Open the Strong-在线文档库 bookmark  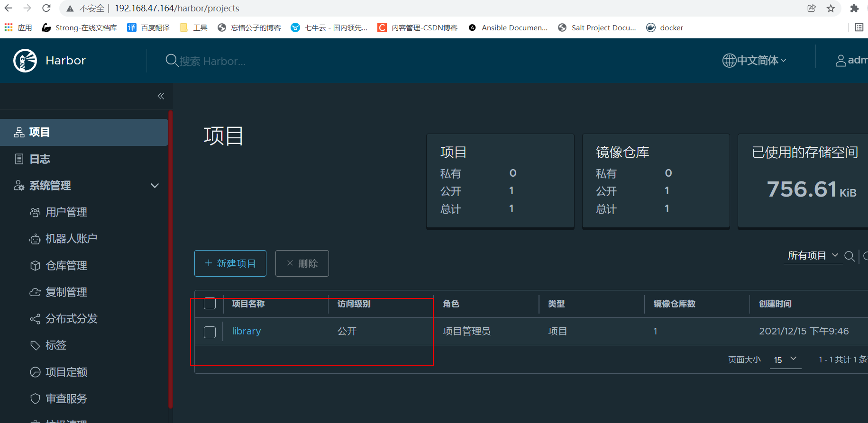coord(79,27)
